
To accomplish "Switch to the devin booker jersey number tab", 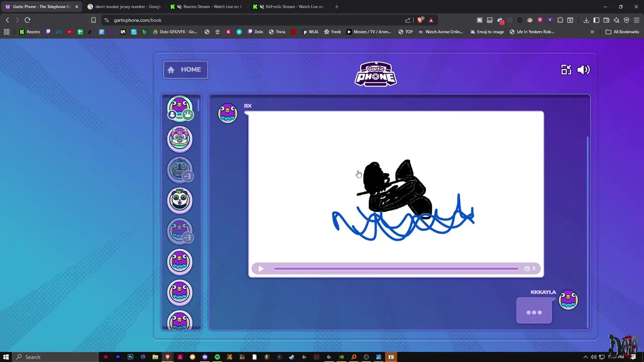I will [x=123, y=7].
